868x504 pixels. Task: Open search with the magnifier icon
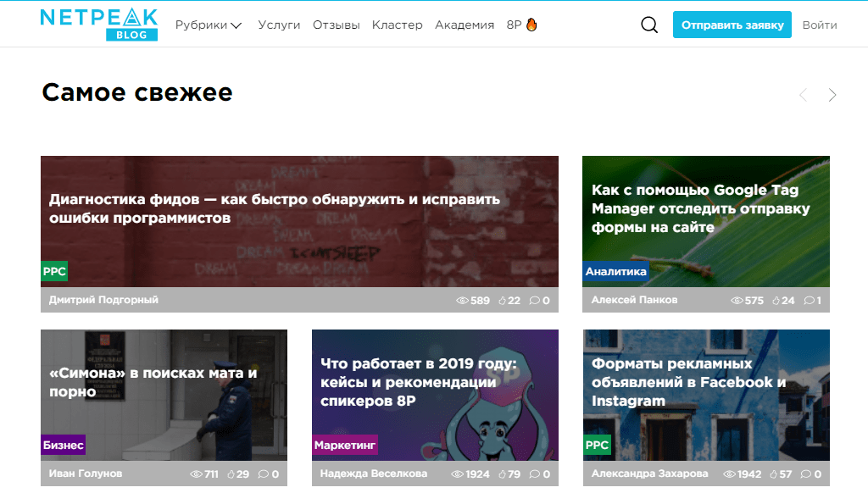[648, 25]
